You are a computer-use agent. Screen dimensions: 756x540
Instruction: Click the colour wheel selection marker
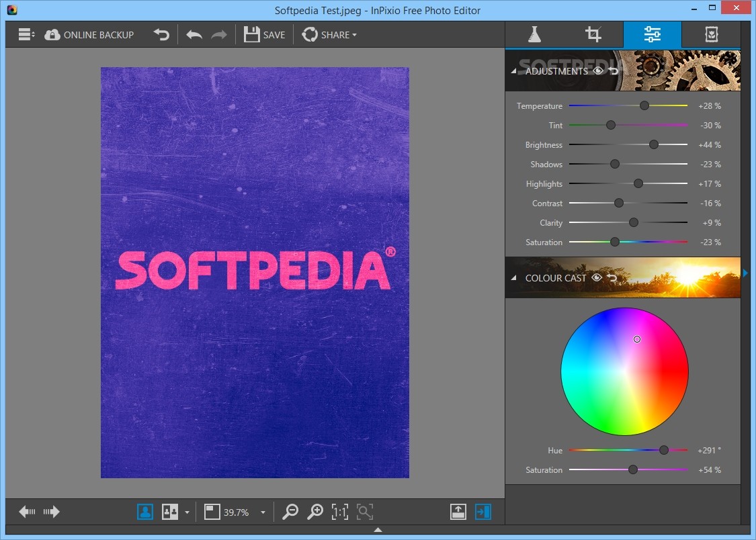[x=637, y=339]
